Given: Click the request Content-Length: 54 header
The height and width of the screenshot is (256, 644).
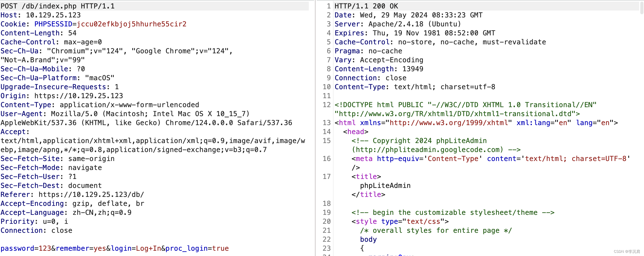Looking at the screenshot, I should tap(38, 33).
